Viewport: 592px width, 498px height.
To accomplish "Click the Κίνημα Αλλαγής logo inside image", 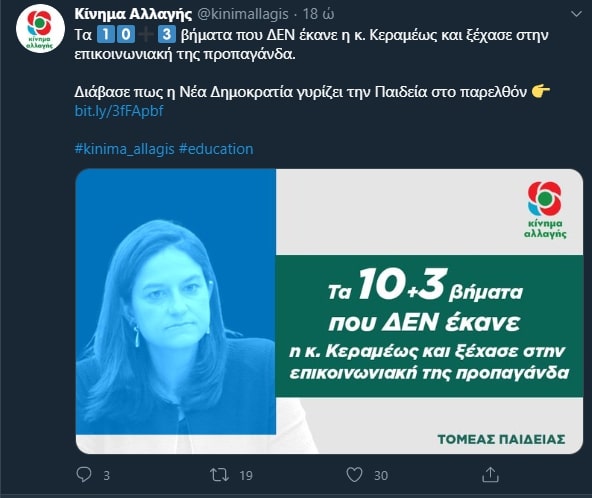I will [x=545, y=210].
